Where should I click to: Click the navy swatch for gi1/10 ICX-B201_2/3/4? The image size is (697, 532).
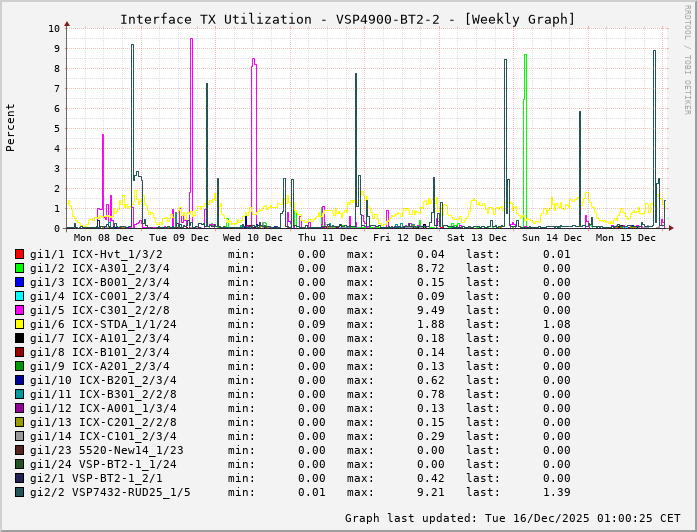[x=19, y=380]
